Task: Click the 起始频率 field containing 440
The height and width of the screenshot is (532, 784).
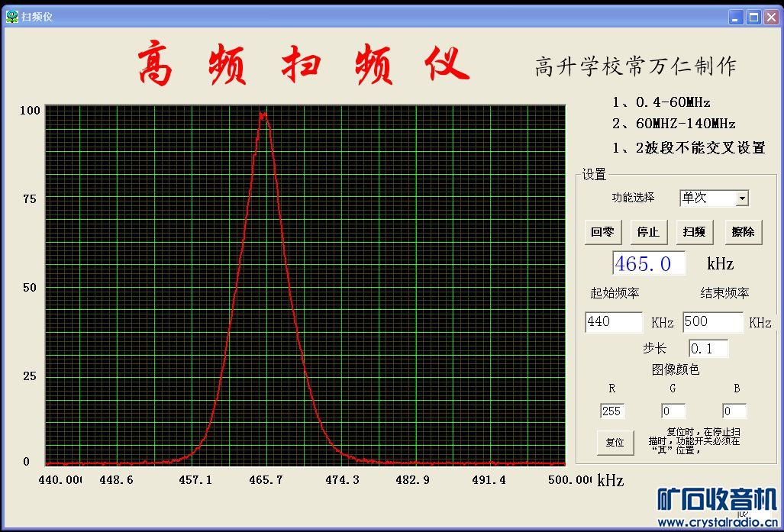Action: pos(614,322)
